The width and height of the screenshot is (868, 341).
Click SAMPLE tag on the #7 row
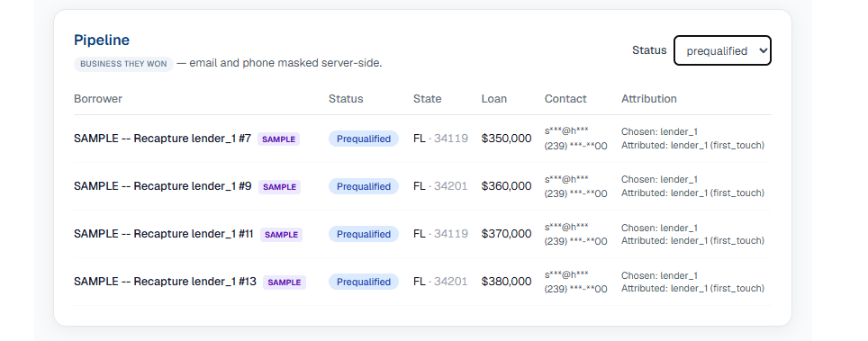click(x=278, y=139)
